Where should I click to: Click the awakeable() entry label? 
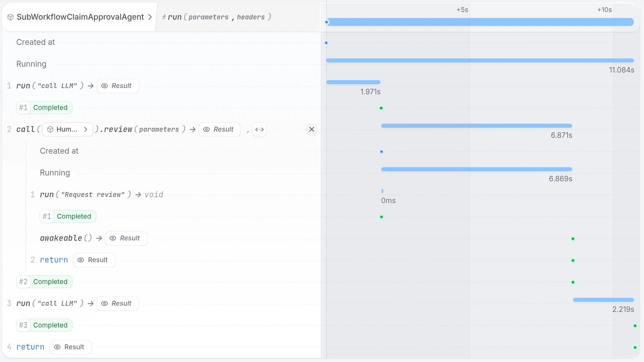pyautogui.click(x=66, y=238)
